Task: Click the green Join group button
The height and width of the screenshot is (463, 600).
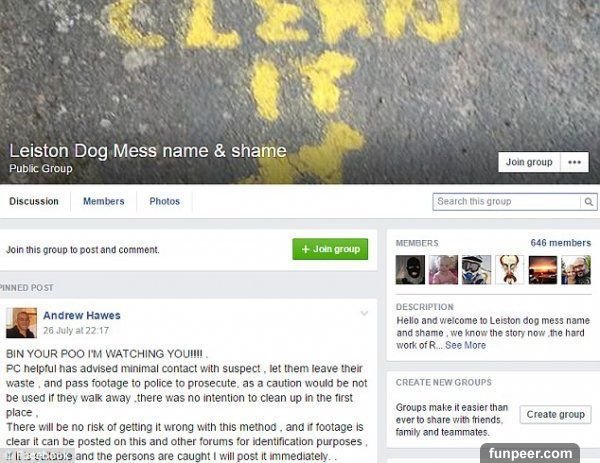Action: (330, 249)
